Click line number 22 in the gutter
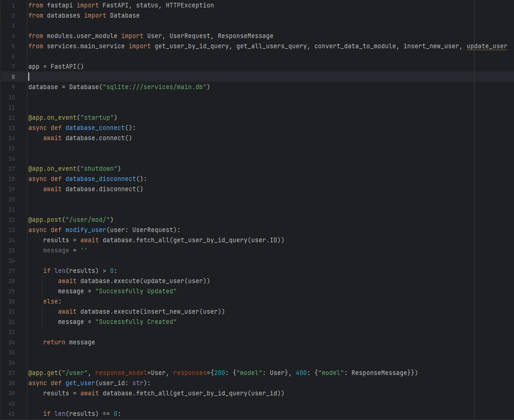 tap(12, 220)
